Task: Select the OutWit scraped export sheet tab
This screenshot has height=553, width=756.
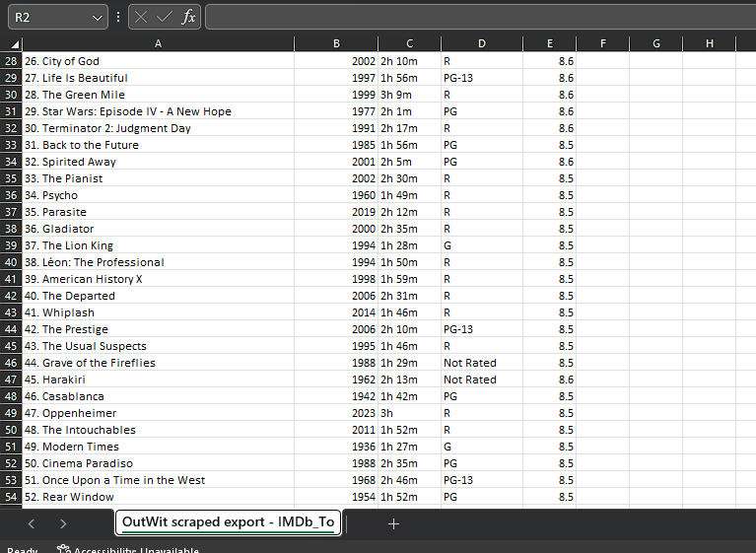Action: [228, 522]
